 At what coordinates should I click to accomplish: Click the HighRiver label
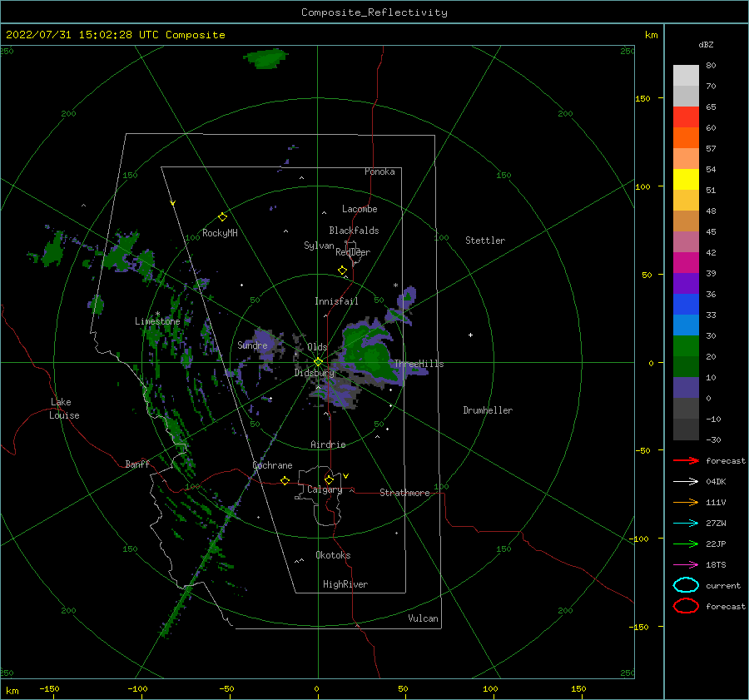[345, 584]
